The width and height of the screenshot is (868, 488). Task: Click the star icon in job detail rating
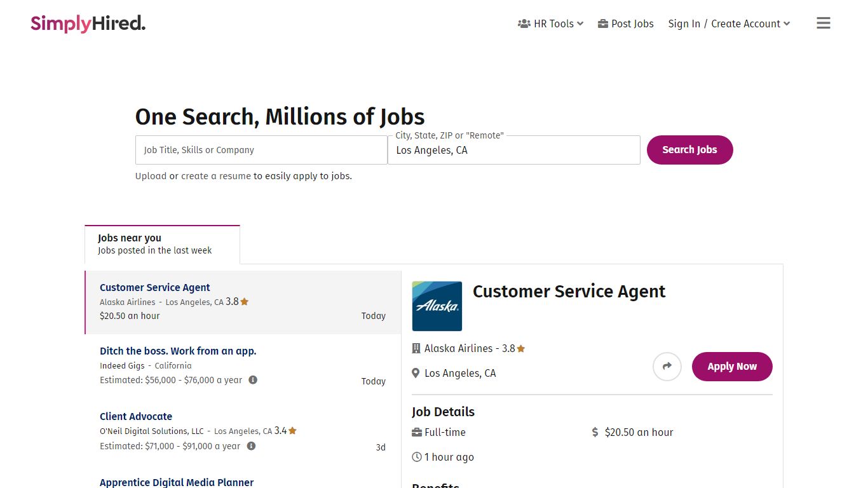point(521,348)
